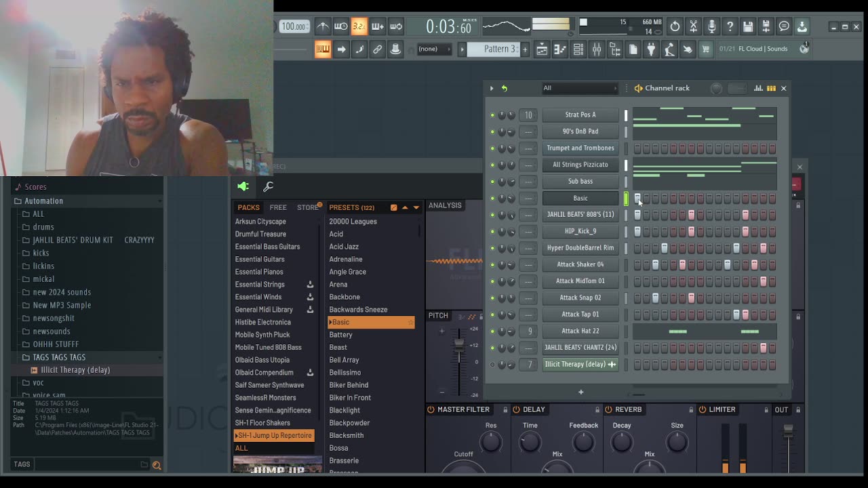Open the Piano roll view icon
The height and width of the screenshot is (488, 868).
pyautogui.click(x=560, y=49)
